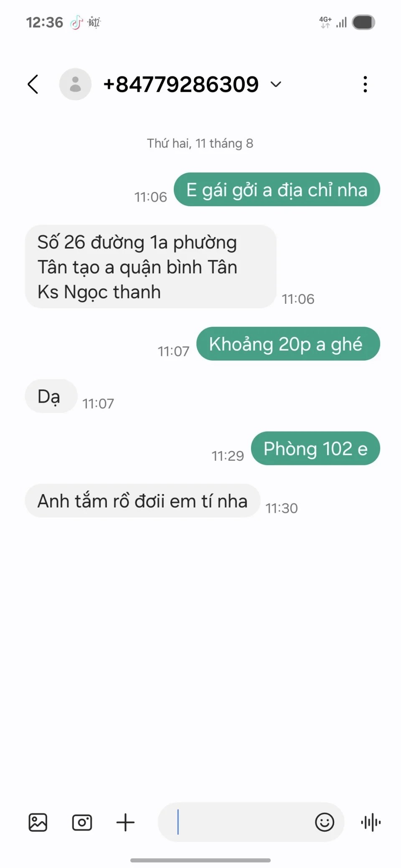Click the message text input field
This screenshot has height=868, width=401.
point(236,822)
